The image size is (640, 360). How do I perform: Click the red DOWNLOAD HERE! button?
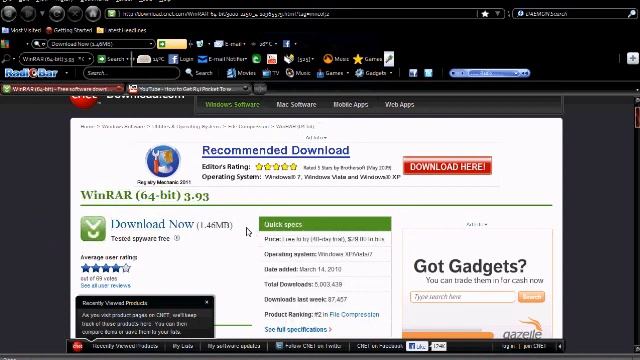click(447, 166)
